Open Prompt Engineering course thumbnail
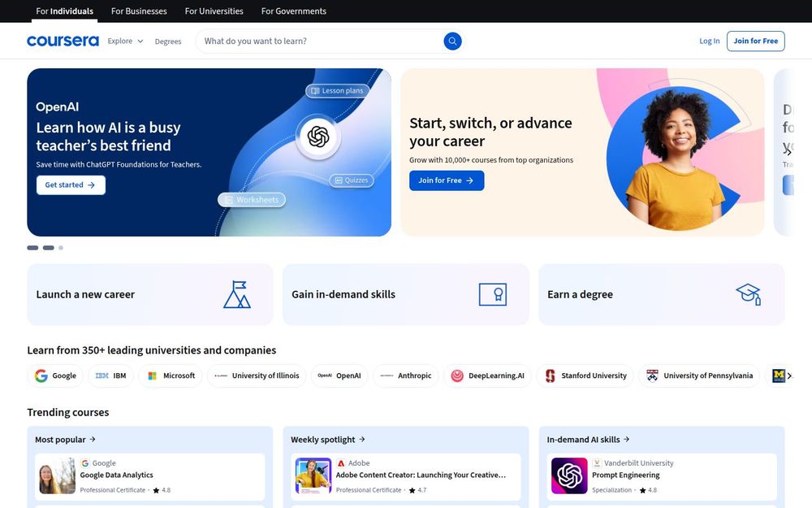Screen dimensions: 812x508 (569, 475)
